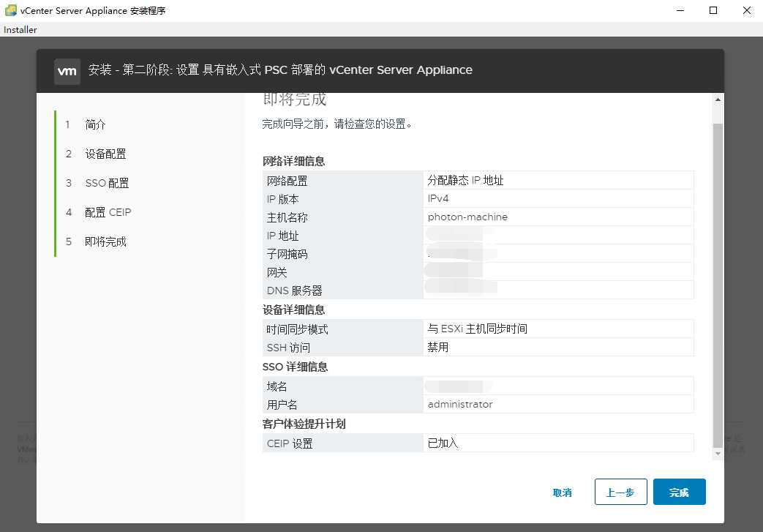Screen dimensions: 763x532
Task: Select step 3 SSO 配置 in the sidebar
Action: click(x=105, y=183)
